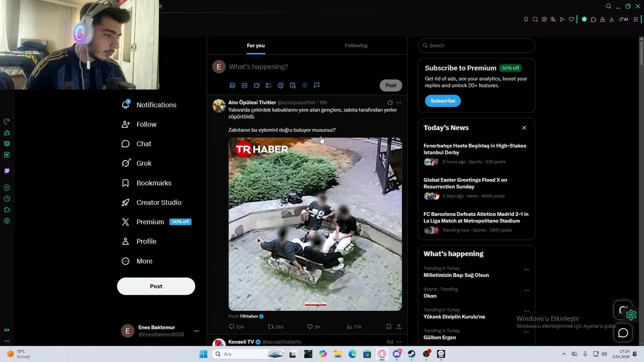The height and width of the screenshot is (362, 644).
Task: Open the ad blocker shield icon
Action: click(544, 19)
